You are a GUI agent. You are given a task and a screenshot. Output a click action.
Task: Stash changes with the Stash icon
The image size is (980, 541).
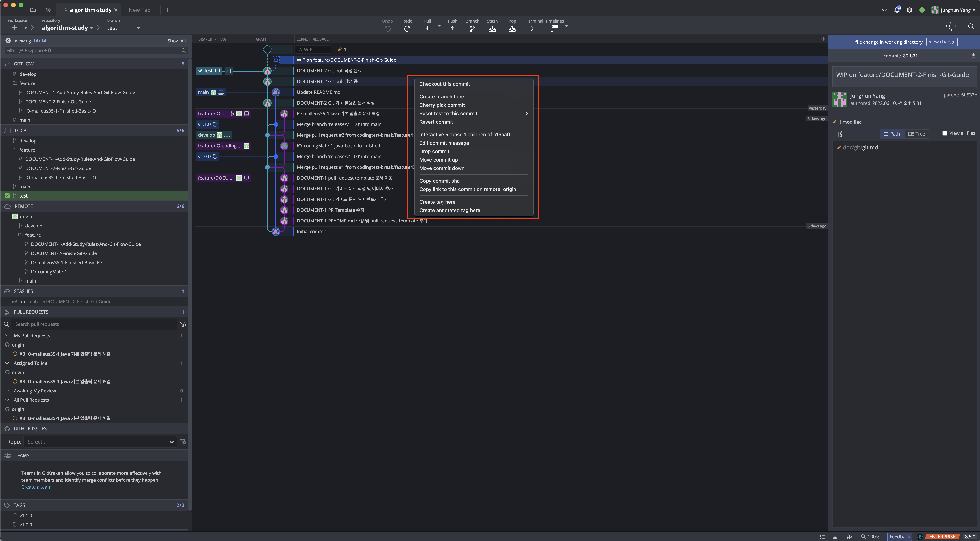coord(492,29)
